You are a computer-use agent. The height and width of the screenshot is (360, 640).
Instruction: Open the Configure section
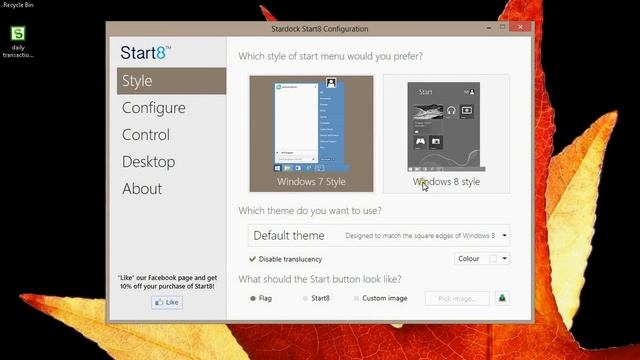[153, 108]
